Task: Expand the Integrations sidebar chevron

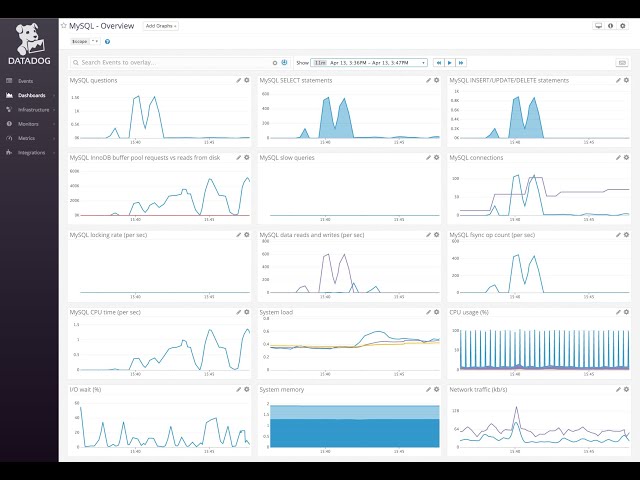Action: click(54, 153)
